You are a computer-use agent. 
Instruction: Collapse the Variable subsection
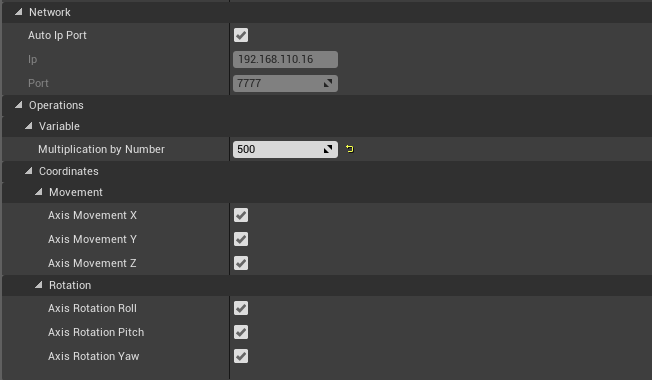pyautogui.click(x=28, y=126)
